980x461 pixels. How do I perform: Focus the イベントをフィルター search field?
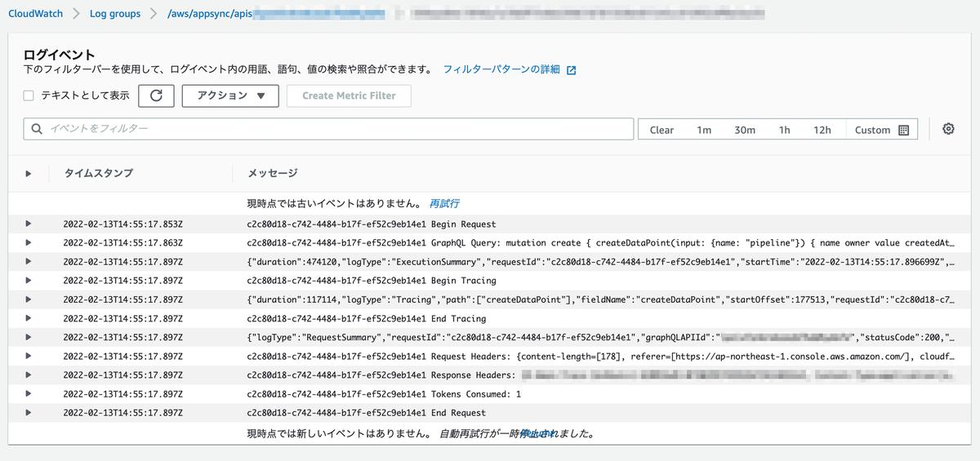pyautogui.click(x=329, y=129)
